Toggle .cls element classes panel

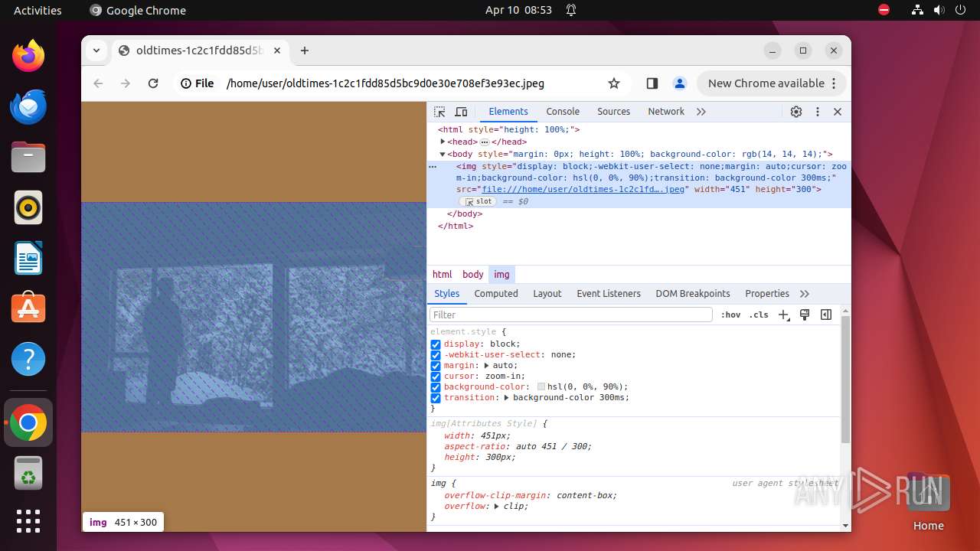click(x=759, y=315)
